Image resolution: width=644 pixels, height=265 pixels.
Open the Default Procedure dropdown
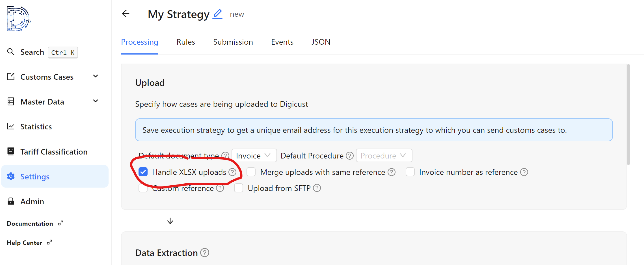coord(384,156)
